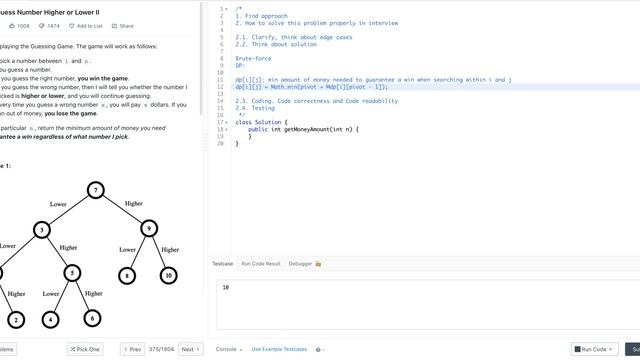Viewport: 640px width, 360px height.
Task: Open the help icon dropdown arrow
Action: (323, 350)
